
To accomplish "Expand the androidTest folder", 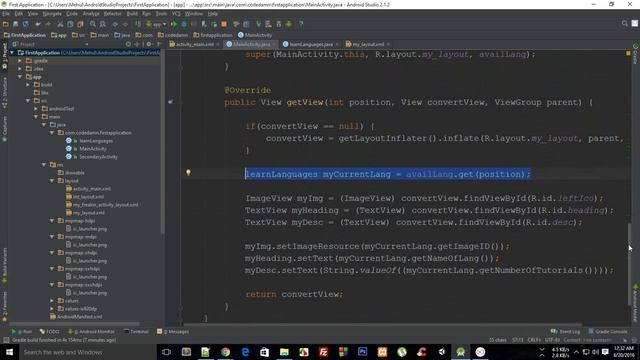I will click(x=36, y=109).
